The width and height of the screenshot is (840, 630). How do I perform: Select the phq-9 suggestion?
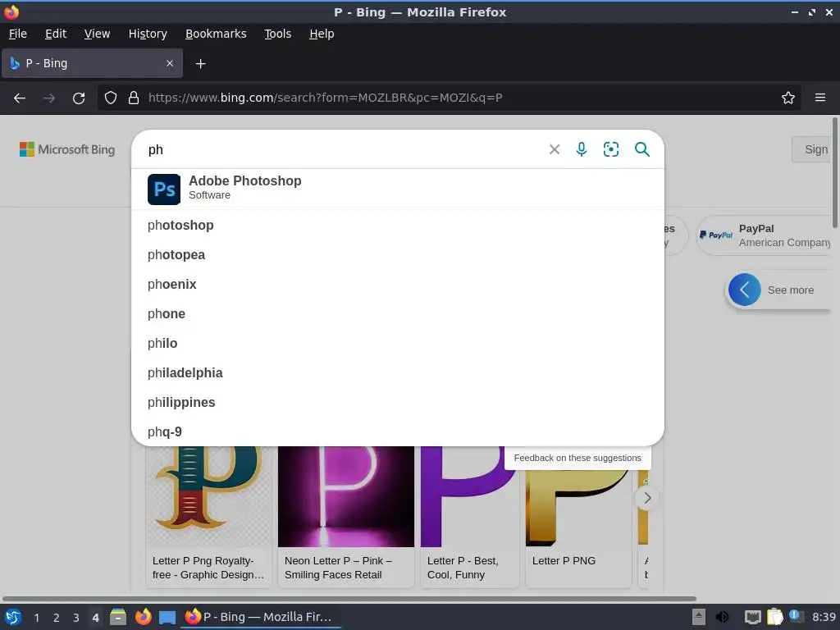click(x=398, y=431)
